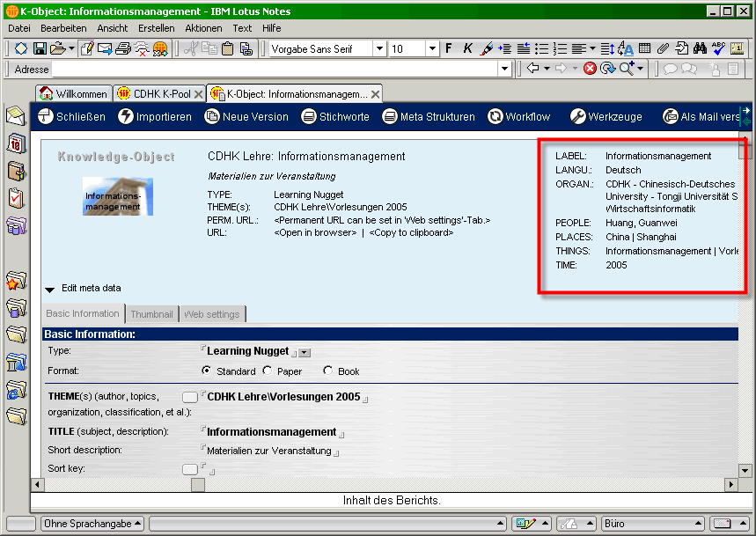Viewport: 756px width, 536px height.
Task: Open the search magnifier dropdown arrow
Action: pos(641,69)
